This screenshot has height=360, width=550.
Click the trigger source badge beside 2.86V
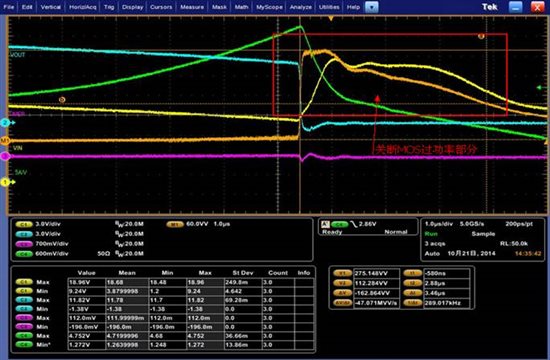pos(339,224)
